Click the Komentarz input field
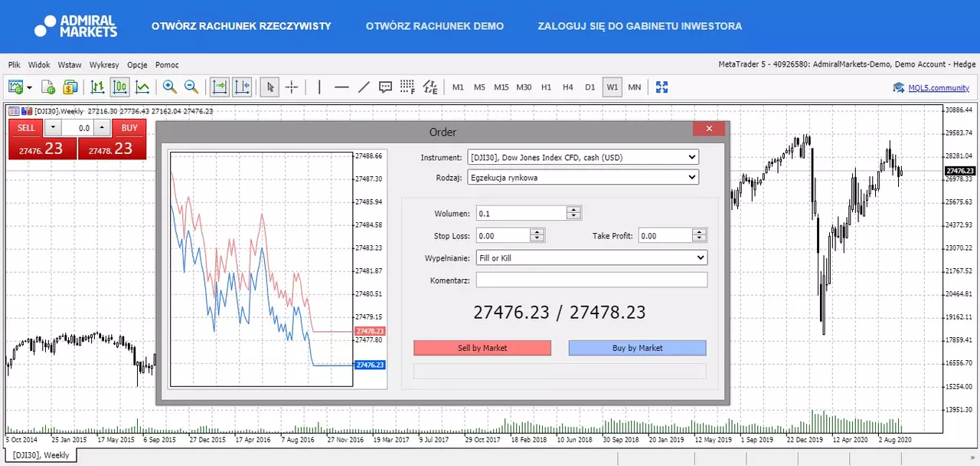980x466 pixels. click(592, 281)
